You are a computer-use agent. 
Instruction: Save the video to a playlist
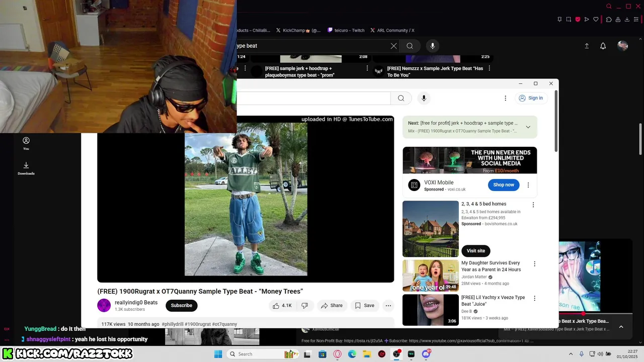click(365, 306)
